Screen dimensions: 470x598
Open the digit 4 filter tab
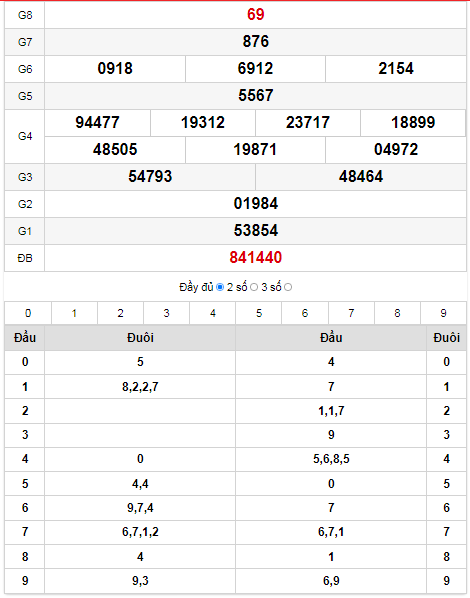pyautogui.click(x=212, y=313)
